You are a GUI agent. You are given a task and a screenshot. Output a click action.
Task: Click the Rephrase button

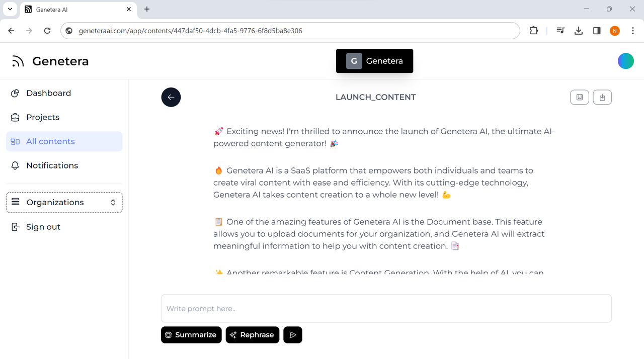click(x=253, y=335)
